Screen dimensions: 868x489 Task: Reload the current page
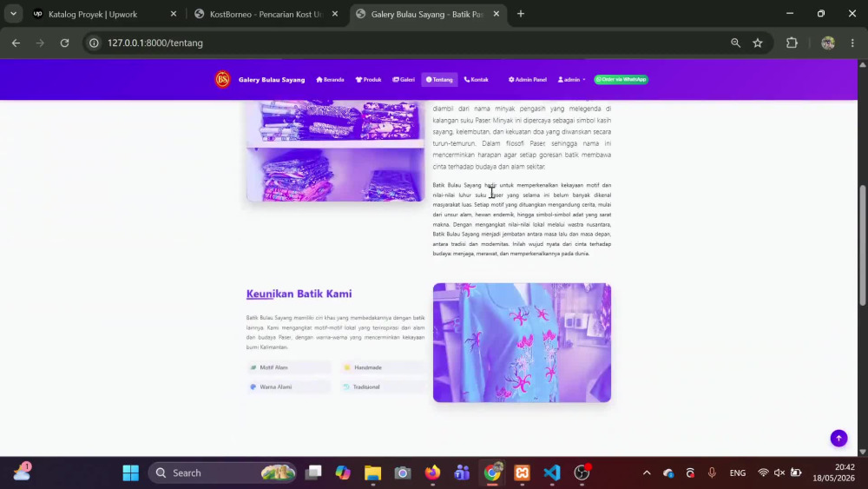pos(65,43)
